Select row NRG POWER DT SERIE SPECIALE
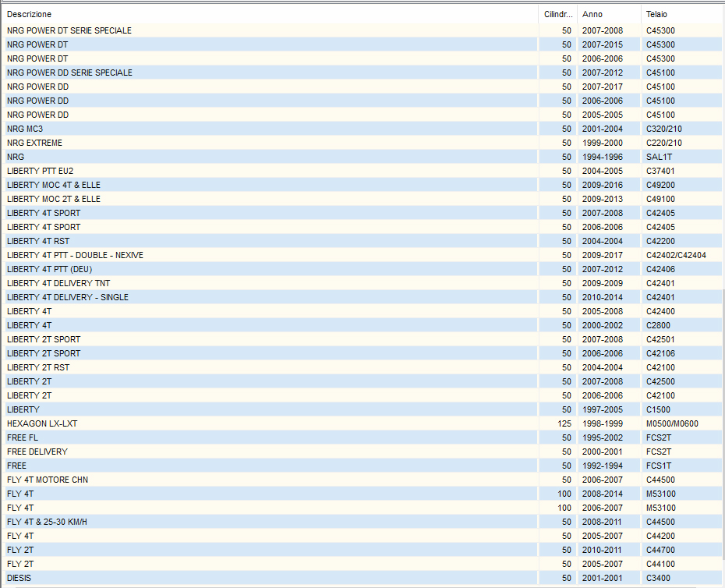725x588 pixels. 362,30
